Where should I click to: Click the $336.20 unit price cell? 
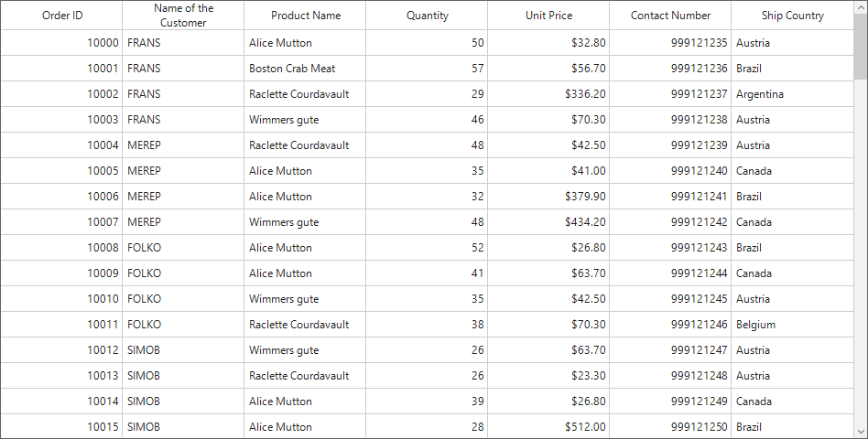[548, 94]
